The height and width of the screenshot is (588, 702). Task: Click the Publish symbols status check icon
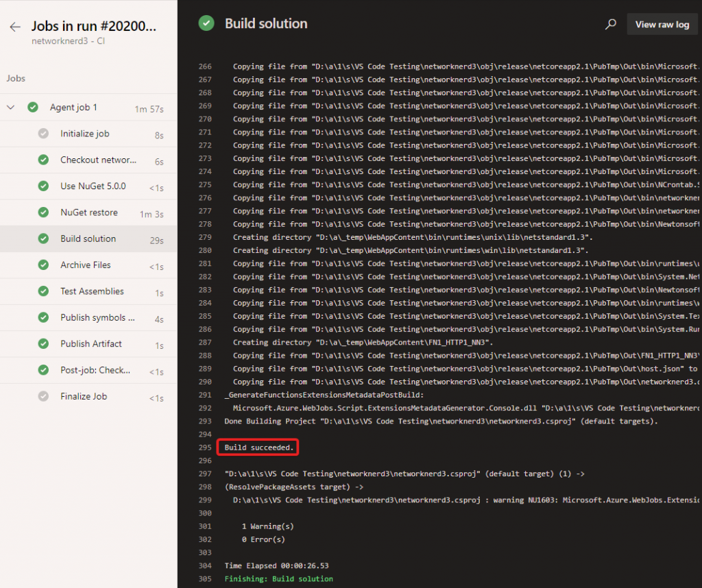coord(43,318)
